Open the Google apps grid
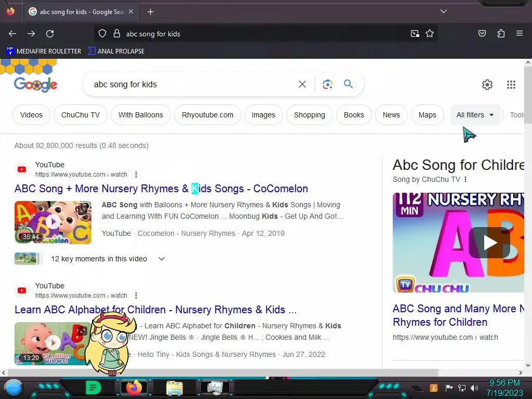The height and width of the screenshot is (399, 532). pyautogui.click(x=511, y=85)
